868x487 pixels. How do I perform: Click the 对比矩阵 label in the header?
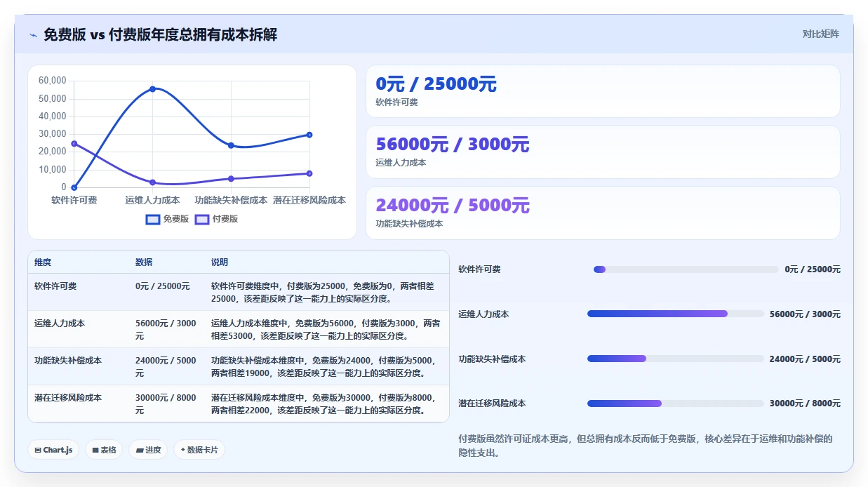(820, 34)
